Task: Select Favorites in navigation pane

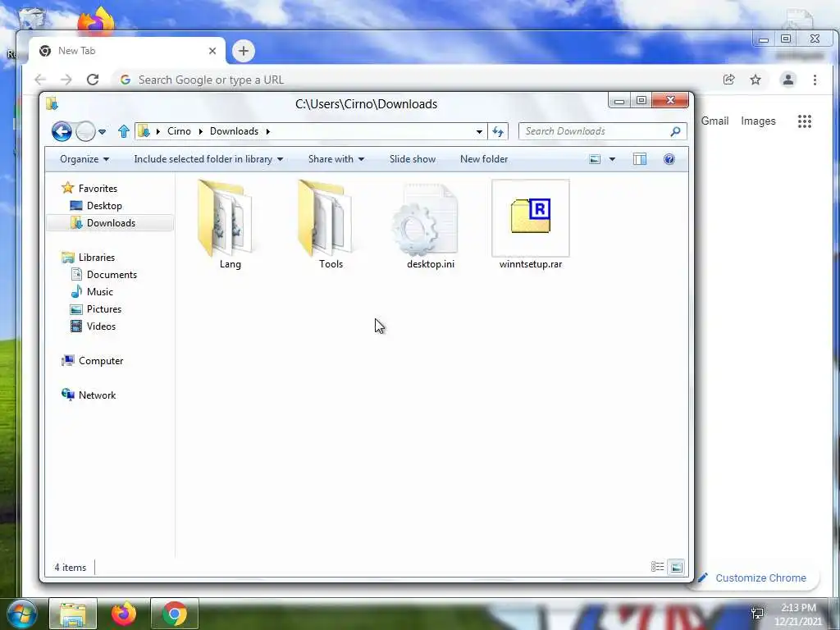Action: tap(98, 189)
